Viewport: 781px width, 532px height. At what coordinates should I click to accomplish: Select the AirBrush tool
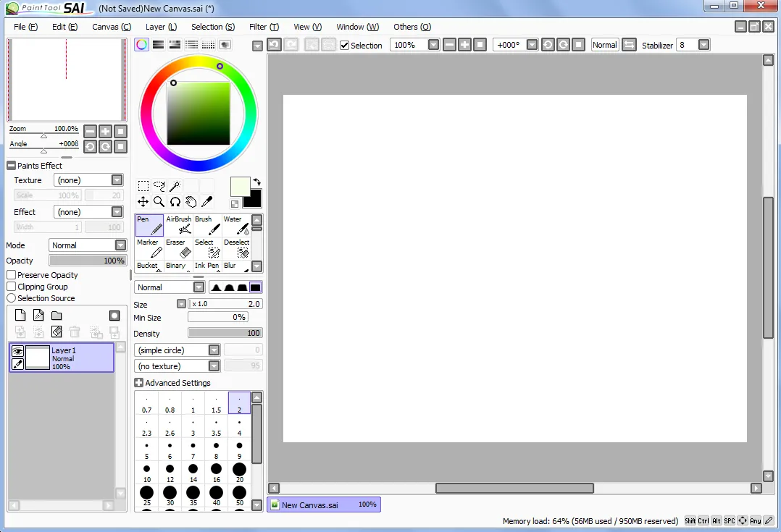(x=178, y=225)
